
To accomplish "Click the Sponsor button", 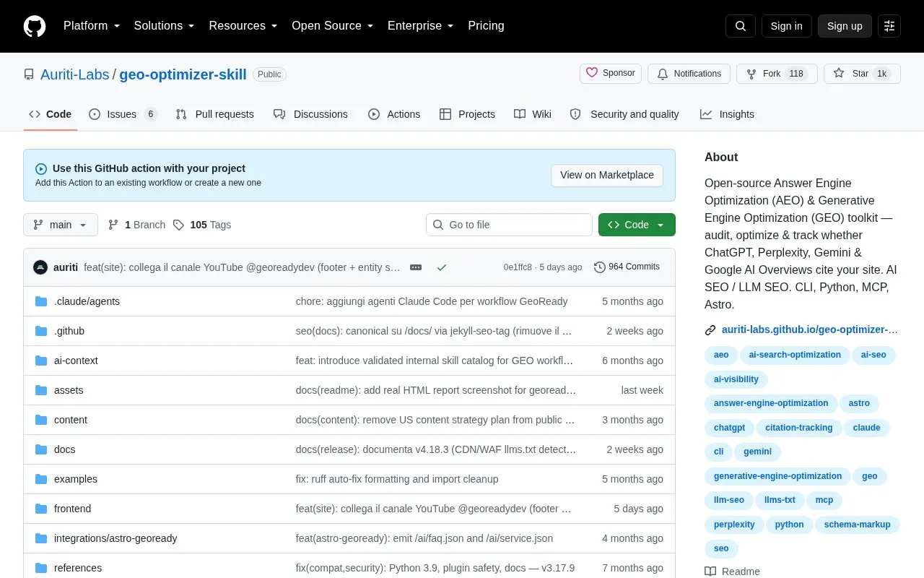I will [611, 74].
